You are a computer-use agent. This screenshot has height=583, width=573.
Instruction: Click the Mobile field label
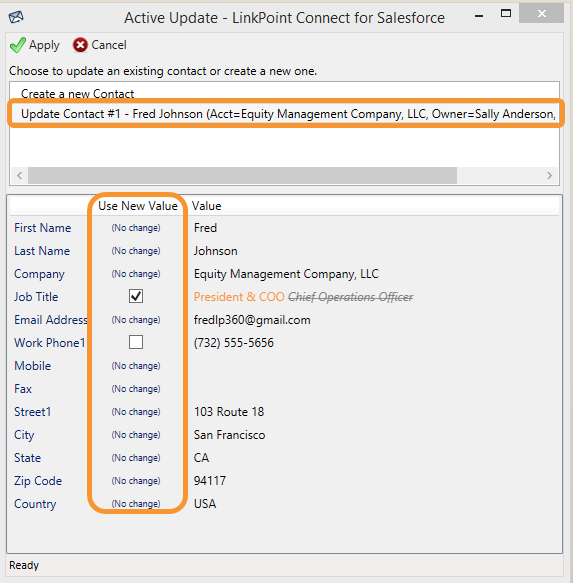pyautogui.click(x=32, y=366)
